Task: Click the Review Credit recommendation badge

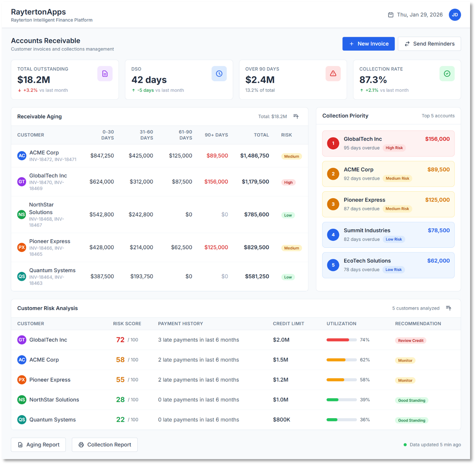Action: pos(410,341)
